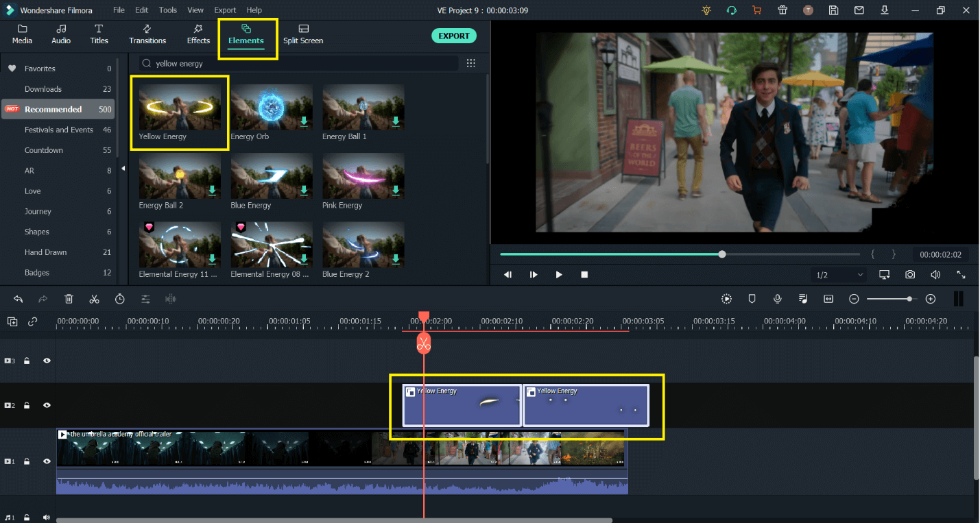Zoom out the timeline with the minus icon
The height and width of the screenshot is (523, 980).
[854, 299]
